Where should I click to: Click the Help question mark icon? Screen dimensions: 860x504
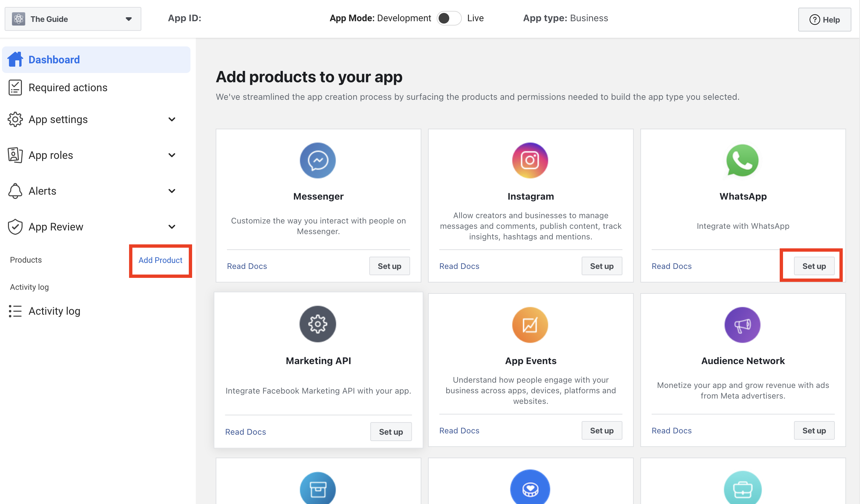click(815, 20)
